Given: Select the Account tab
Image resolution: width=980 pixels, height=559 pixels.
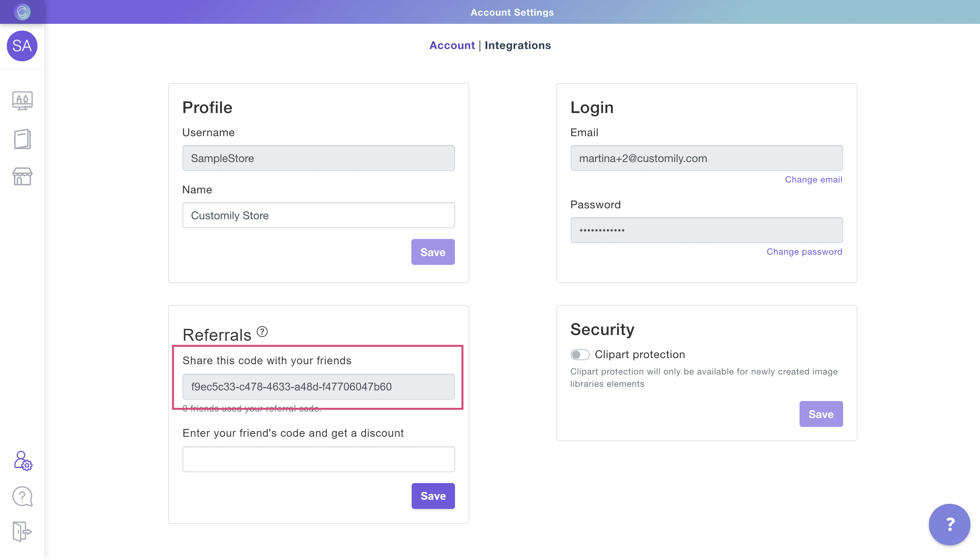Looking at the screenshot, I should pyautogui.click(x=452, y=45).
